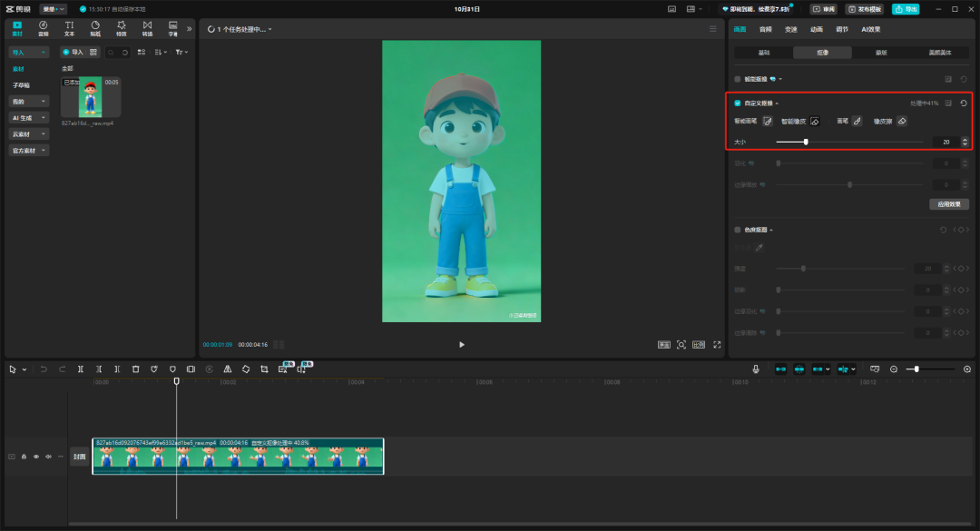Click the microphone record icon in timeline toolbar
This screenshot has width=980, height=531.
756,369
